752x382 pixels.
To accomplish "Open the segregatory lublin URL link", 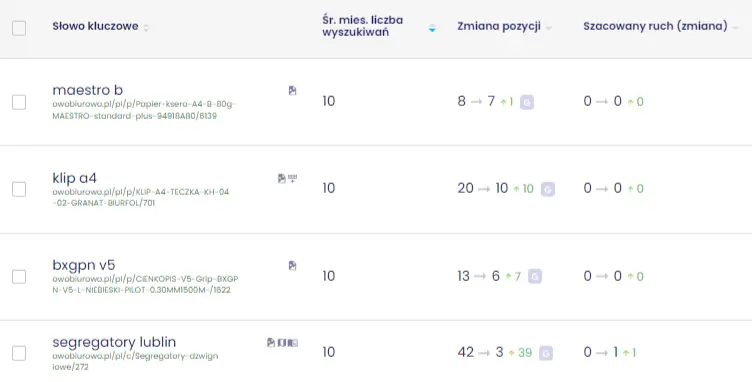I will (135, 362).
